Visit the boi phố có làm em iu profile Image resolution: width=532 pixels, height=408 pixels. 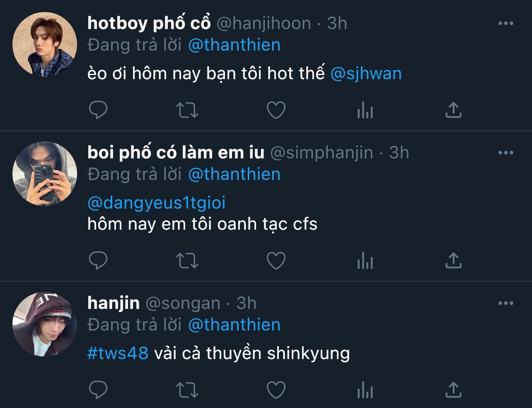(176, 153)
